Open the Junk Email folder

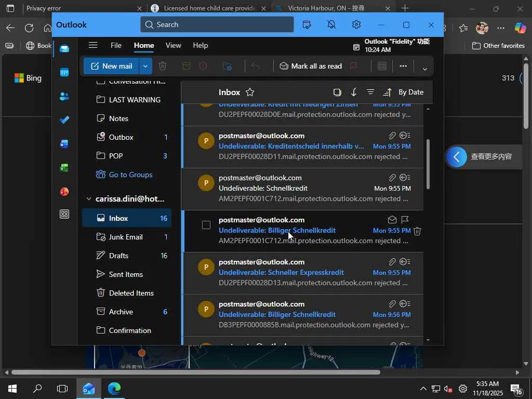click(x=127, y=237)
